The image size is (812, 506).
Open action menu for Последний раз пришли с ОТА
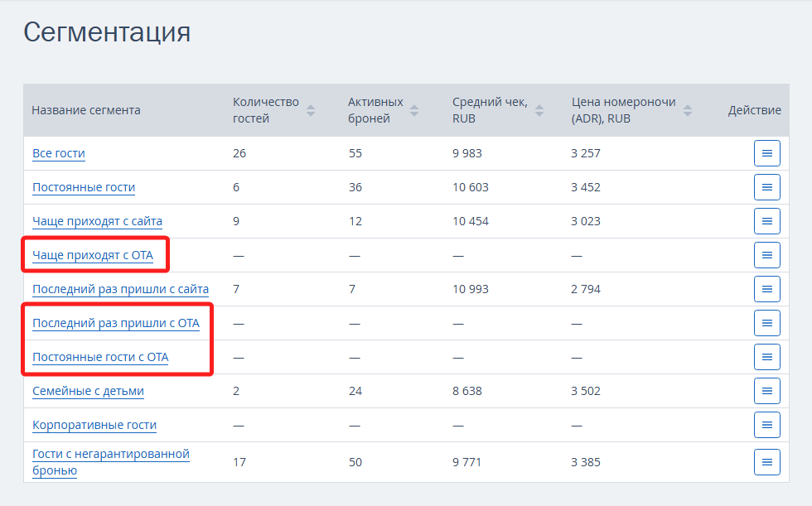pyautogui.click(x=767, y=323)
